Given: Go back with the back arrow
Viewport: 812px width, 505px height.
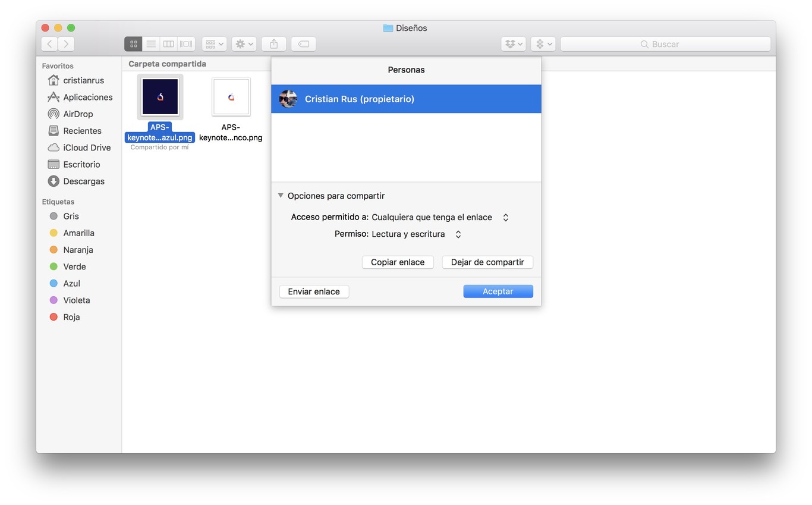Looking at the screenshot, I should (50, 44).
